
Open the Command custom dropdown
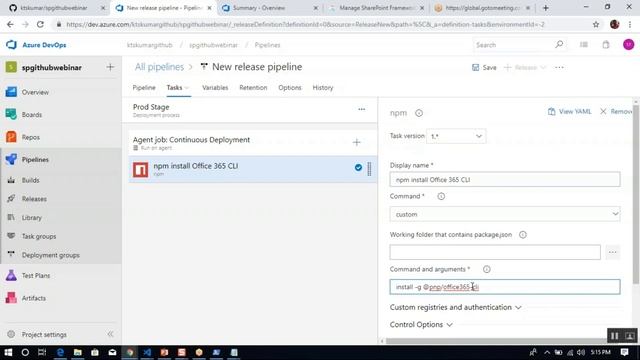[x=505, y=214]
